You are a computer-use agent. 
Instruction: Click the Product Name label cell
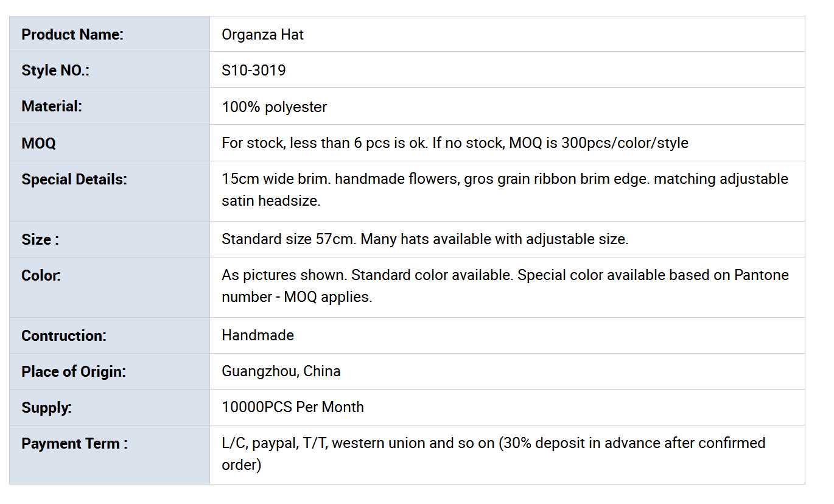tap(72, 35)
